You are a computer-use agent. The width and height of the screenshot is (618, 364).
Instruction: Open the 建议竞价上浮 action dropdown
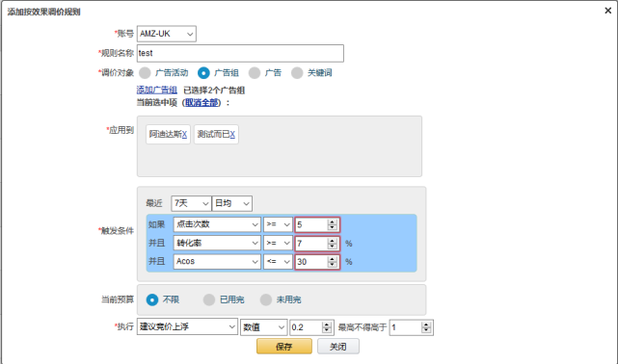pyautogui.click(x=187, y=326)
